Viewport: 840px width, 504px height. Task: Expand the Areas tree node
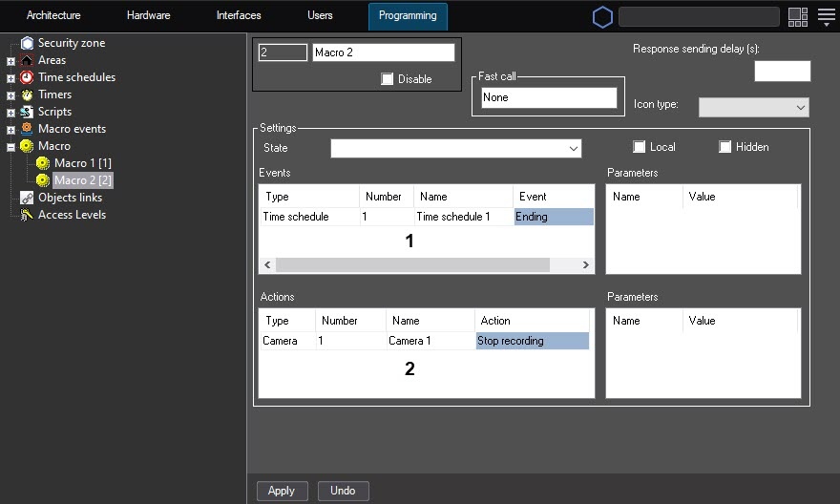coord(10,61)
